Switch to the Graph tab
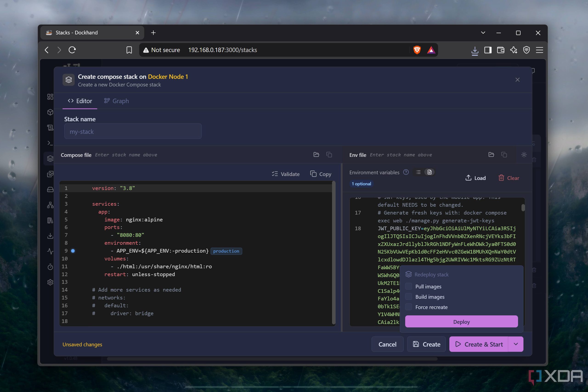The width and height of the screenshot is (588, 392). pos(116,101)
